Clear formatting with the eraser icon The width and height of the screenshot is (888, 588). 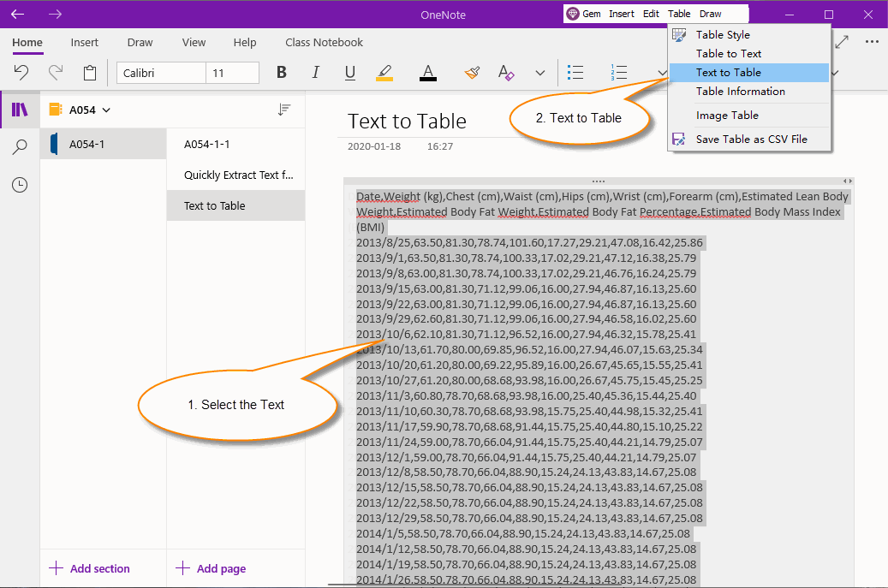point(506,73)
